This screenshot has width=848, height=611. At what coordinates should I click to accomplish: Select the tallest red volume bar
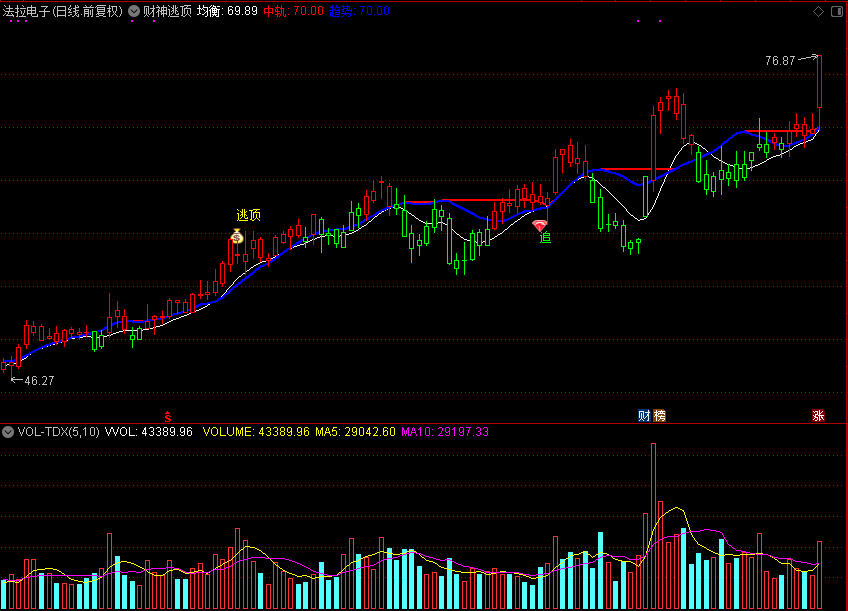click(653, 526)
